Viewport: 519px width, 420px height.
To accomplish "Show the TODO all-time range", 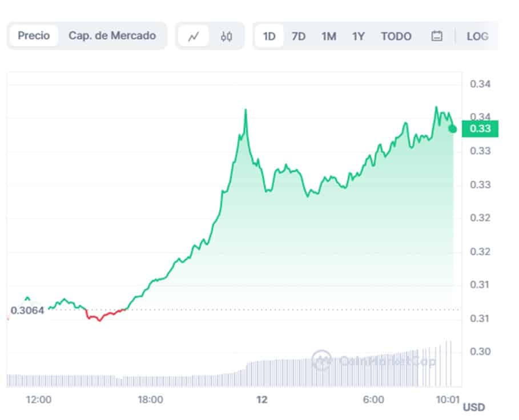I will tap(396, 37).
